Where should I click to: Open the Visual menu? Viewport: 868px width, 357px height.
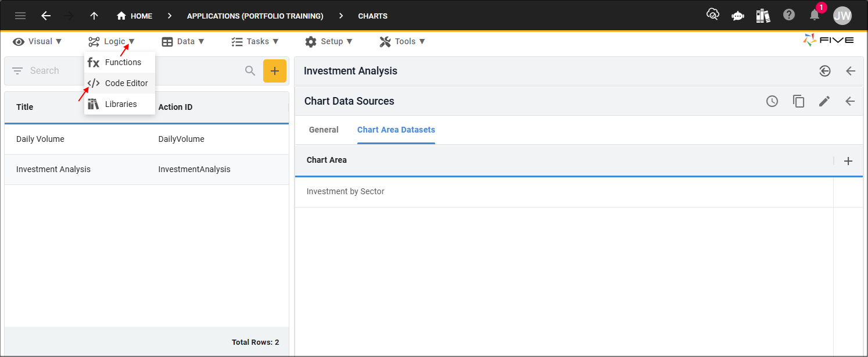(38, 41)
